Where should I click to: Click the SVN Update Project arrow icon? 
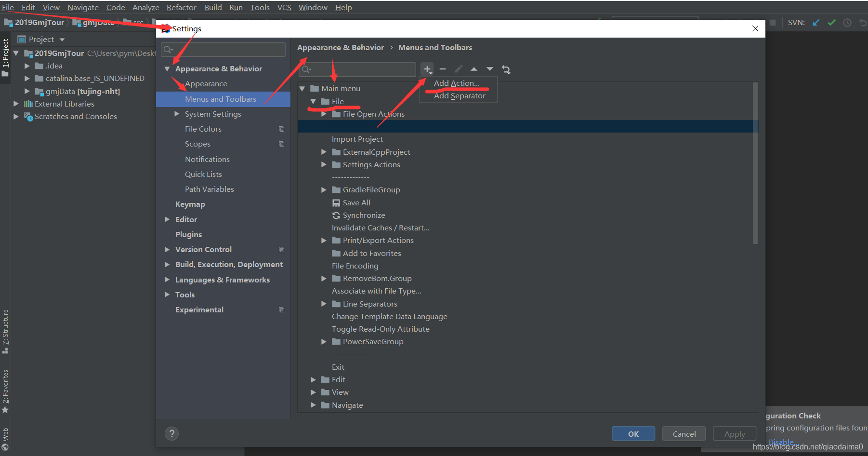tap(816, 23)
